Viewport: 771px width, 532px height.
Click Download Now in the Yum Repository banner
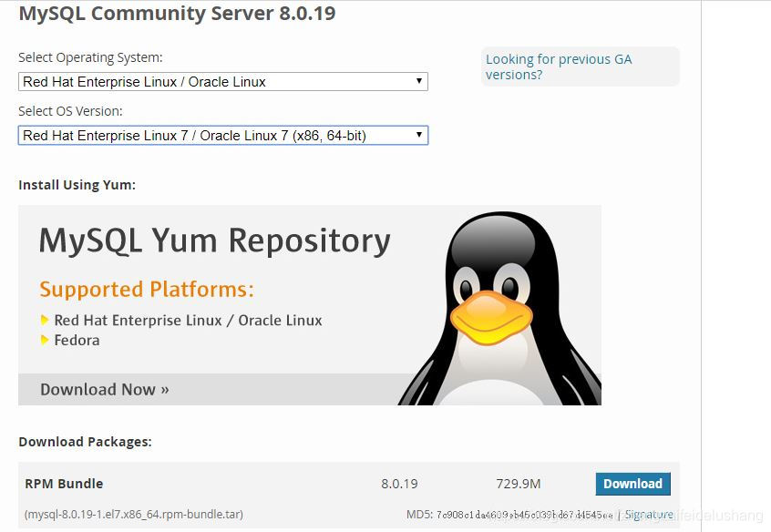105,389
